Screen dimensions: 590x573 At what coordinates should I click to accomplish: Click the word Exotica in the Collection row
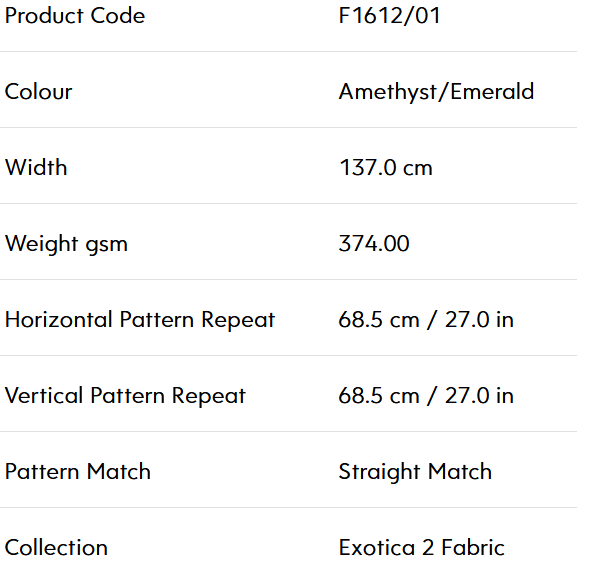point(377,548)
